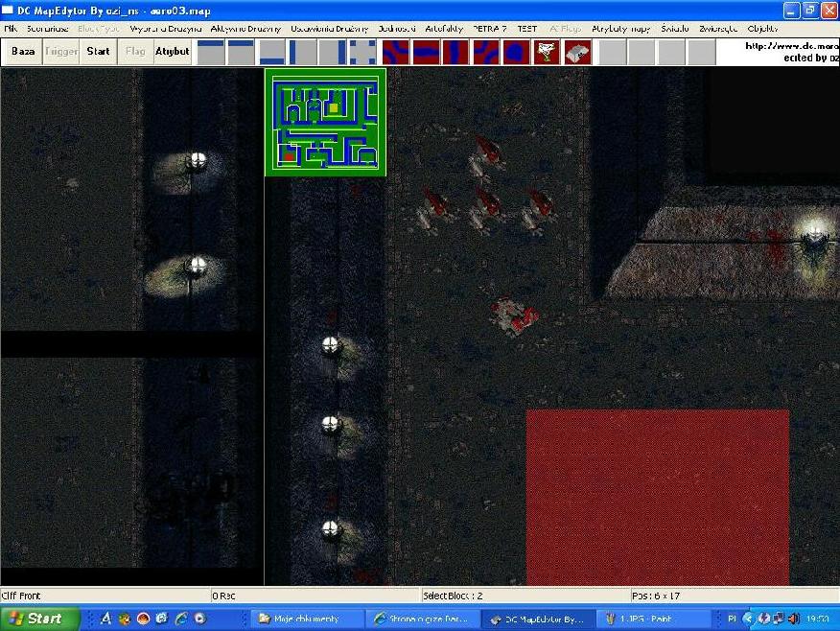Click the large red zone on the map
This screenshot has width=840, height=631.
tap(658, 497)
